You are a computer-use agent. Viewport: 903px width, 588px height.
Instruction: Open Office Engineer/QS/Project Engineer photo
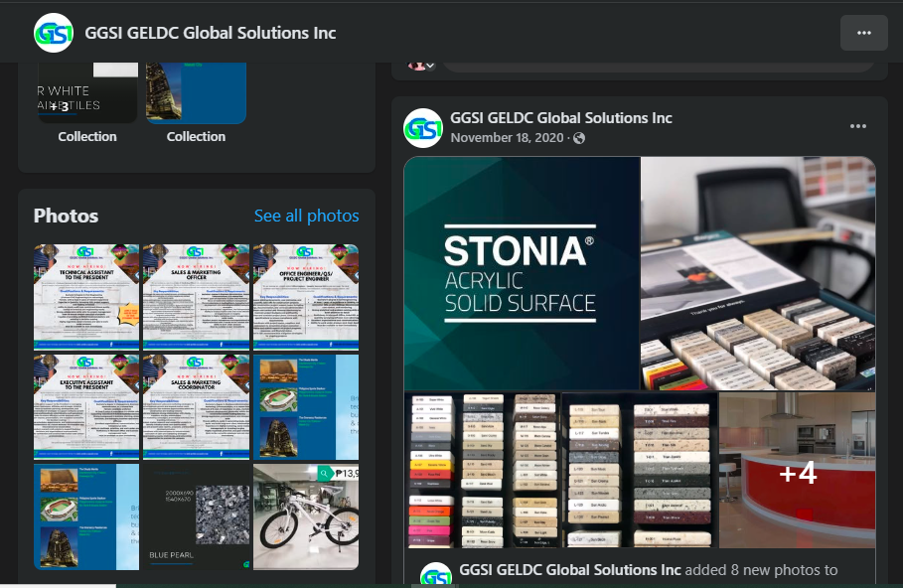(306, 297)
